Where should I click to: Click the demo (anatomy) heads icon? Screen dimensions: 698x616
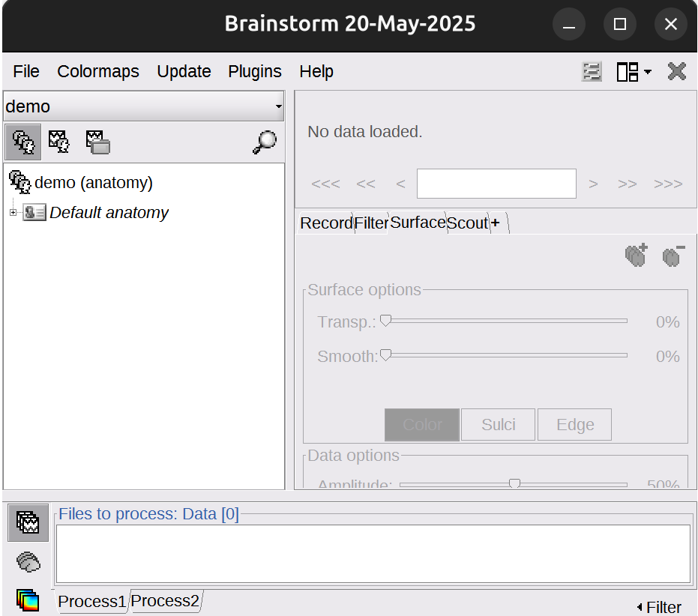[x=20, y=182]
